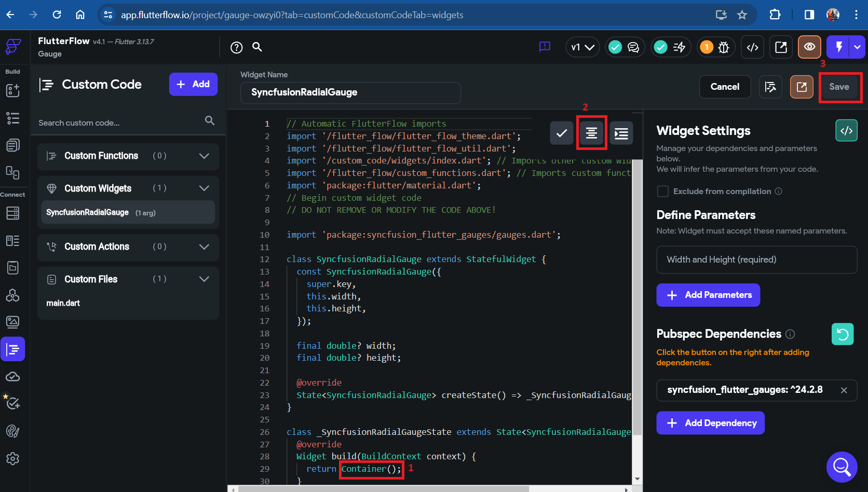Click the code editor vertical scrollbar

point(637,297)
